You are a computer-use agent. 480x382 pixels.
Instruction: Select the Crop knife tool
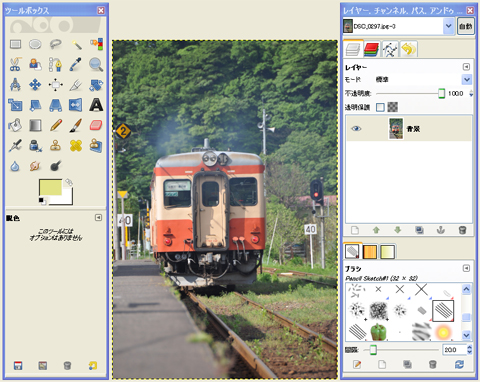(x=76, y=85)
